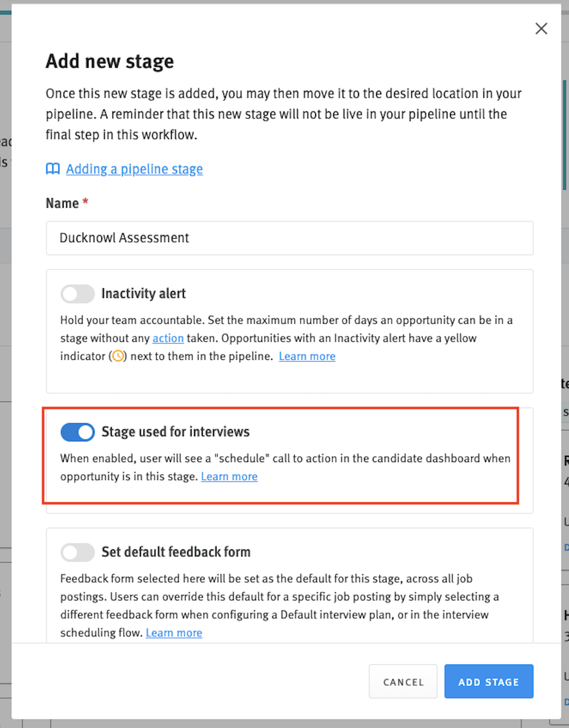Screen dimensions: 569x728
Task: Open the "Adding a pipeline stage" link
Action: tap(134, 169)
